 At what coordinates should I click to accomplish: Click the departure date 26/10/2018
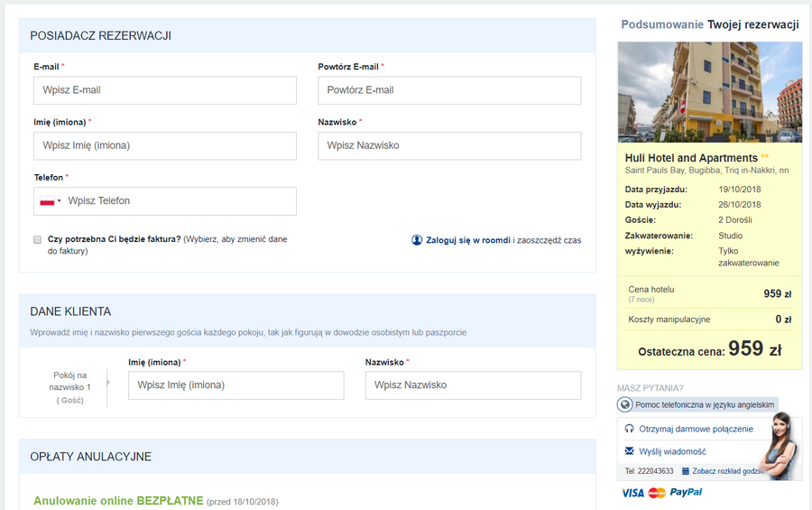pos(740,205)
